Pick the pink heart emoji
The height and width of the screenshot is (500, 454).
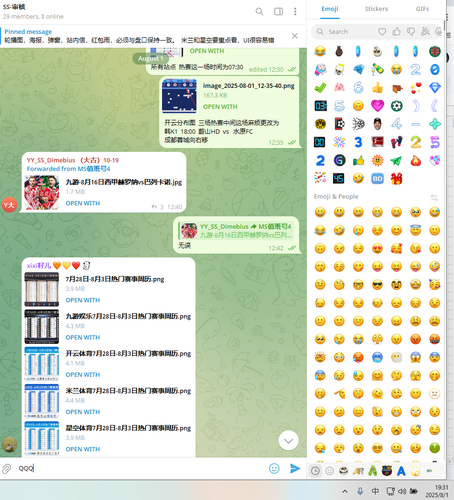click(x=377, y=106)
